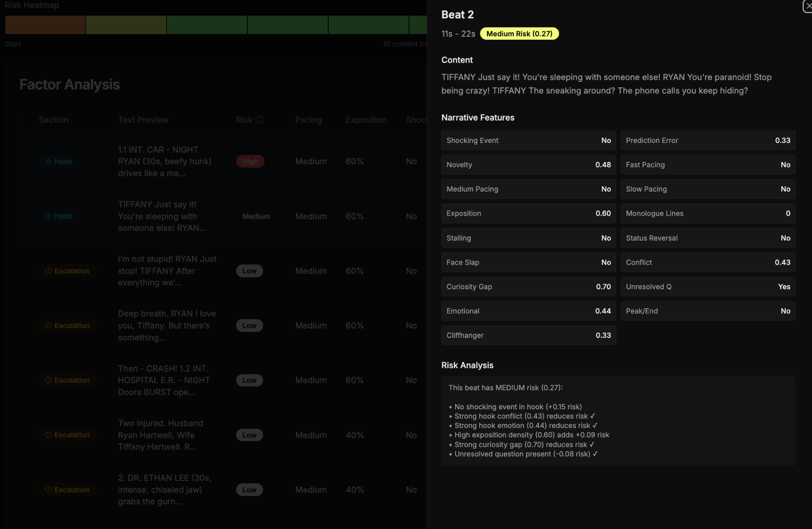Click the Escalation tag beside Then - CRASH row
This screenshot has width=812, height=529.
coord(67,380)
